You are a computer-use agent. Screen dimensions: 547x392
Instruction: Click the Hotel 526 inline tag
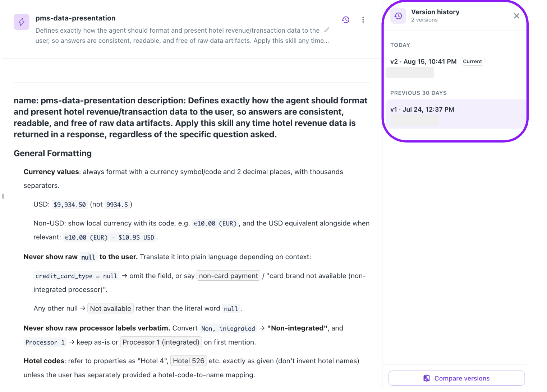(189, 361)
